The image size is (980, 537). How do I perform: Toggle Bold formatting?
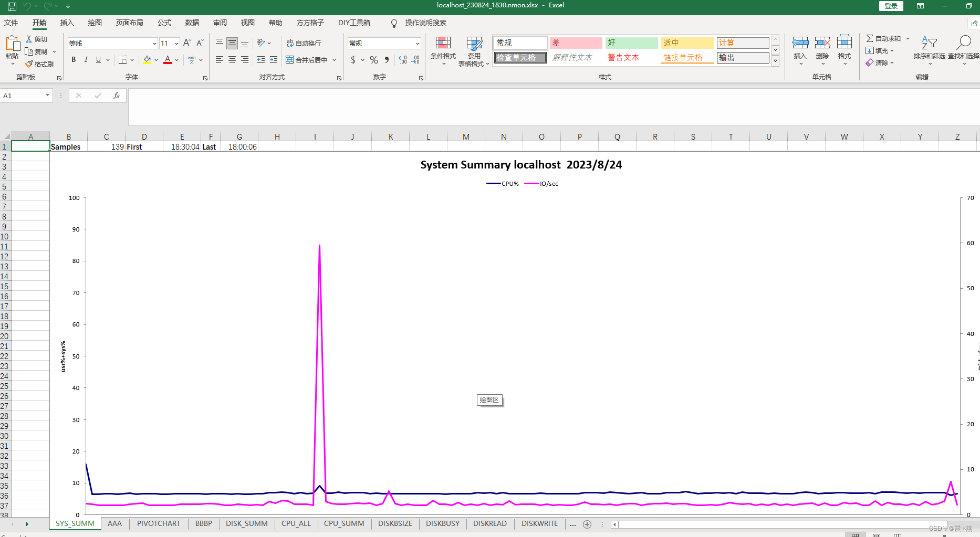click(x=74, y=60)
